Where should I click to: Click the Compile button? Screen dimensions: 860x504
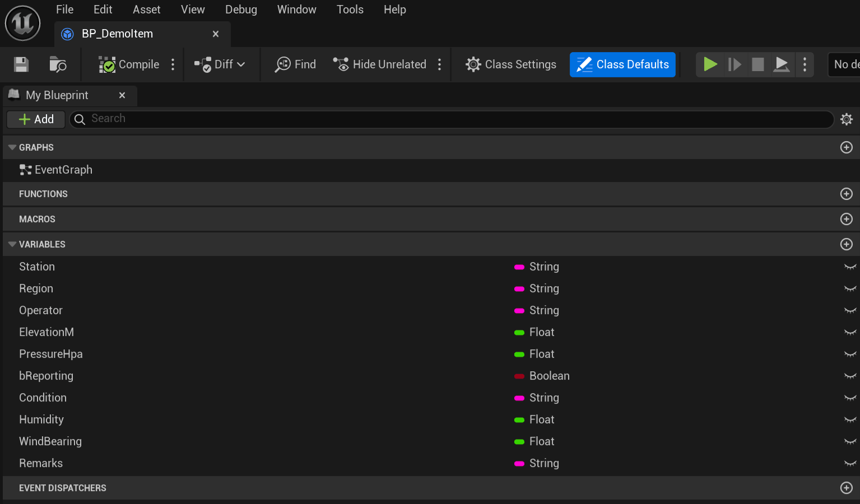coord(129,64)
